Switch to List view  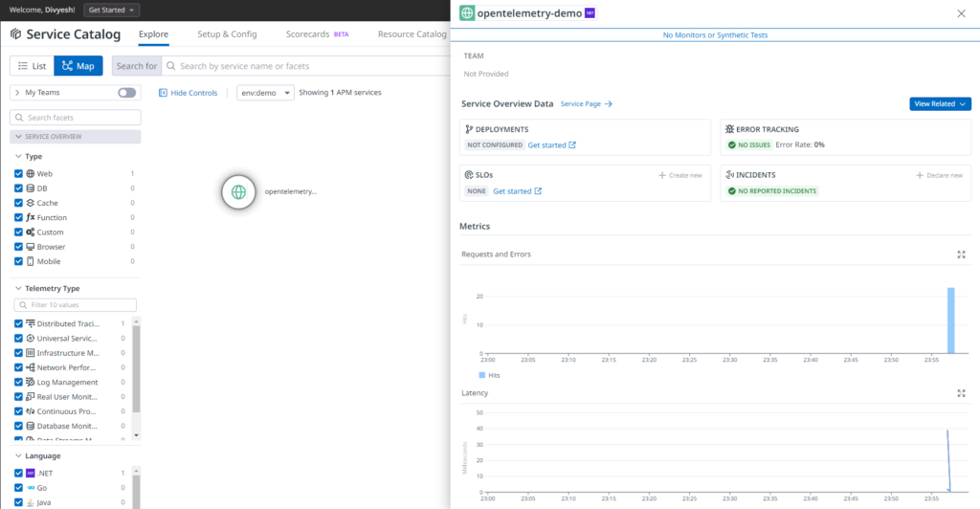click(x=32, y=66)
